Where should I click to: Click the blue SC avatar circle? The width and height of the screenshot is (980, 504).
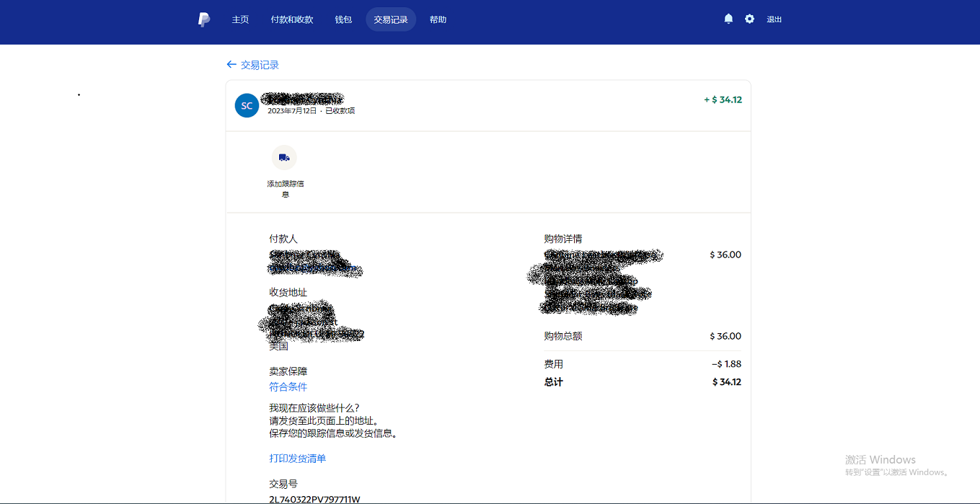pos(247,105)
